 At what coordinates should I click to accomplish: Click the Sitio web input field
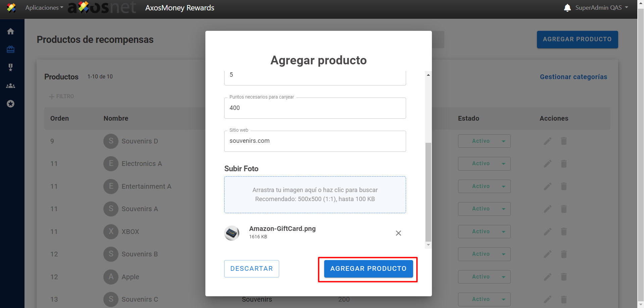point(315,141)
